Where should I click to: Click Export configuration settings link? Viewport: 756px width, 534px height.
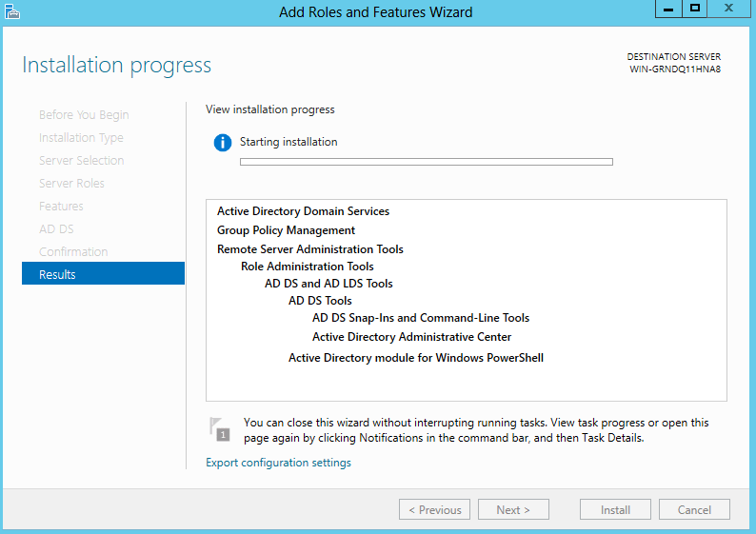[x=278, y=463]
